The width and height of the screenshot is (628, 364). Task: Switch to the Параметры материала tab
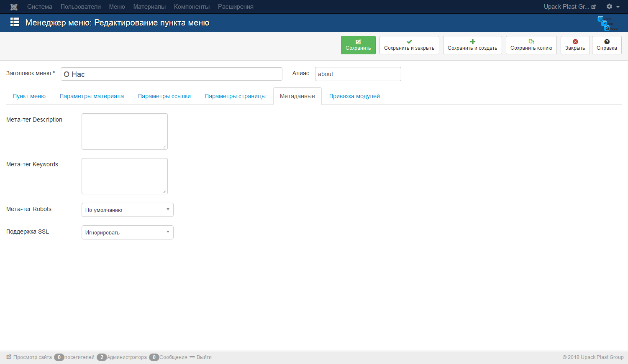[x=92, y=96]
